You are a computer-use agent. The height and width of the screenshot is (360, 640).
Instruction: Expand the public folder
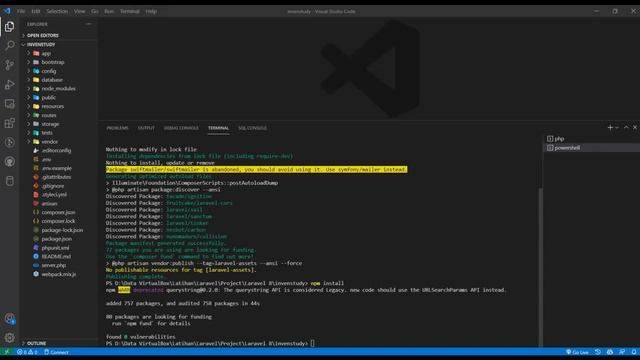click(x=59, y=98)
